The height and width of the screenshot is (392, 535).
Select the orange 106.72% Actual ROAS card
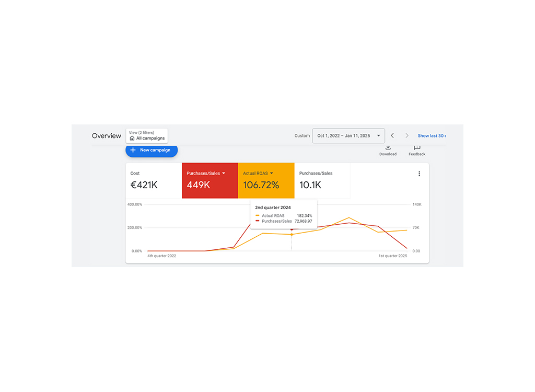point(266,180)
